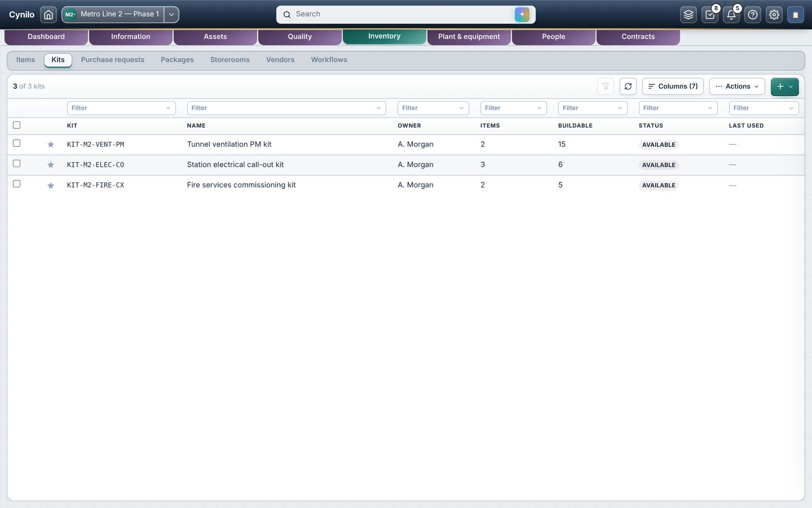Image resolution: width=812 pixels, height=508 pixels.
Task: Clear filters funnel icon
Action: (x=605, y=86)
